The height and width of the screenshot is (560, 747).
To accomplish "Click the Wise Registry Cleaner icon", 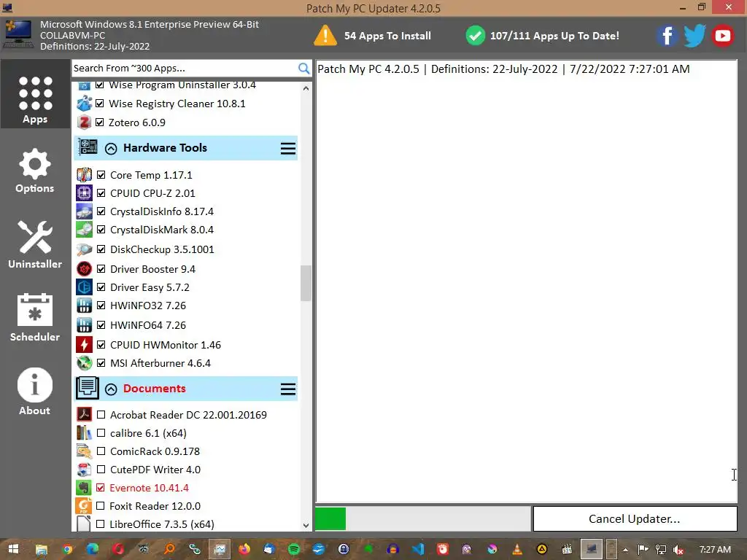I will 85,104.
